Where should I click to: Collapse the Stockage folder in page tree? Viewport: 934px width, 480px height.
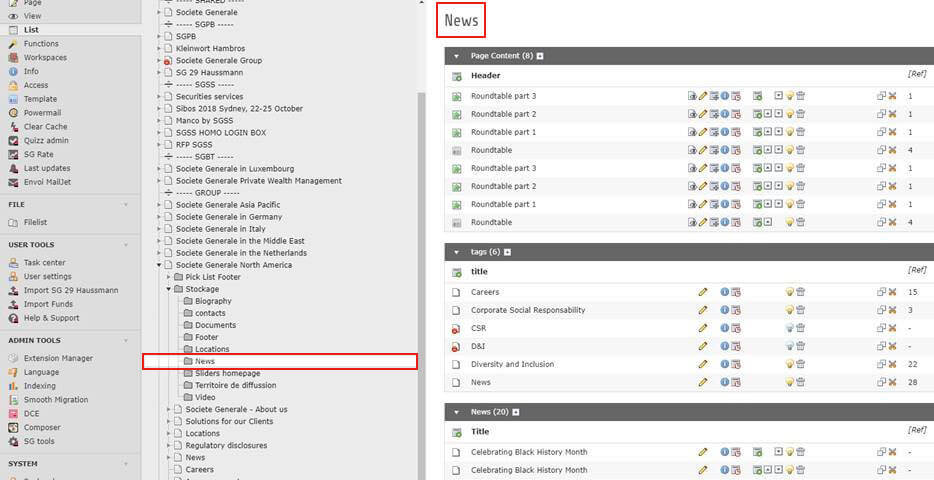(169, 289)
